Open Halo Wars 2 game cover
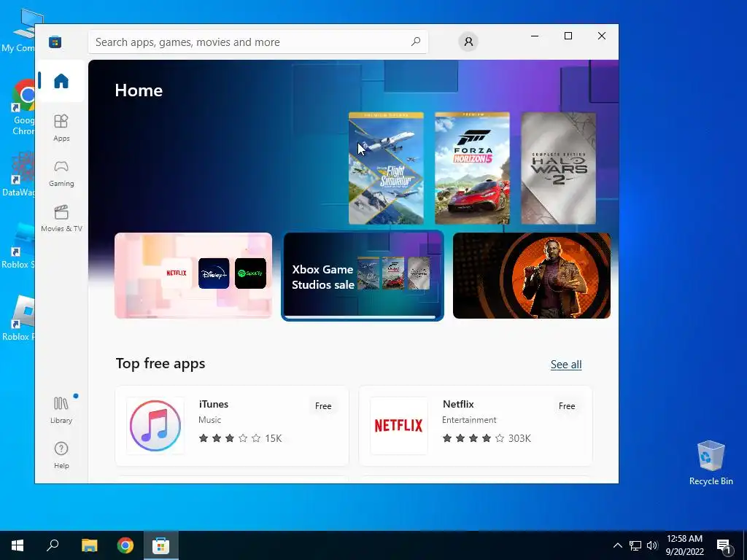The width and height of the screenshot is (747, 560). pos(558,168)
